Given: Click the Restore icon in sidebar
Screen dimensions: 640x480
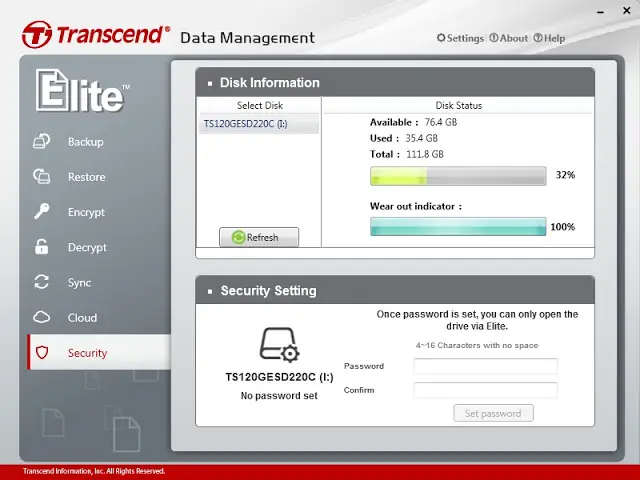Looking at the screenshot, I should (x=42, y=176).
